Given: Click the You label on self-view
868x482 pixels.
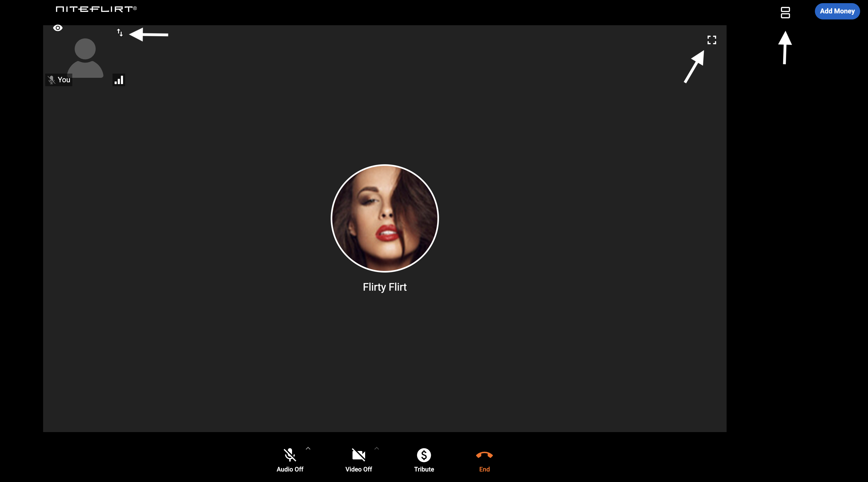Looking at the screenshot, I should click(64, 80).
